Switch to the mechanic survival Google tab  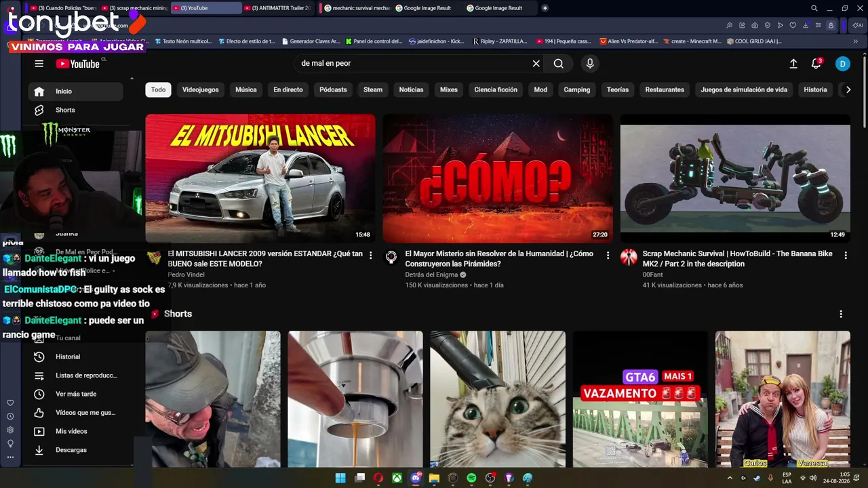[x=355, y=8]
